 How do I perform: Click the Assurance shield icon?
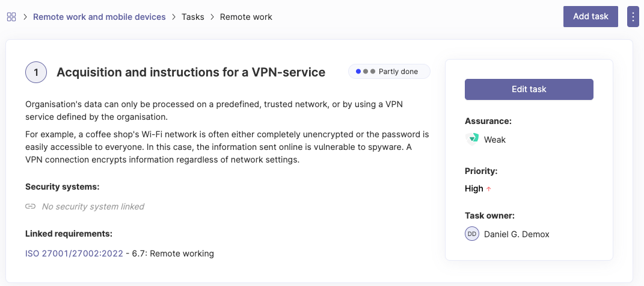(x=472, y=139)
